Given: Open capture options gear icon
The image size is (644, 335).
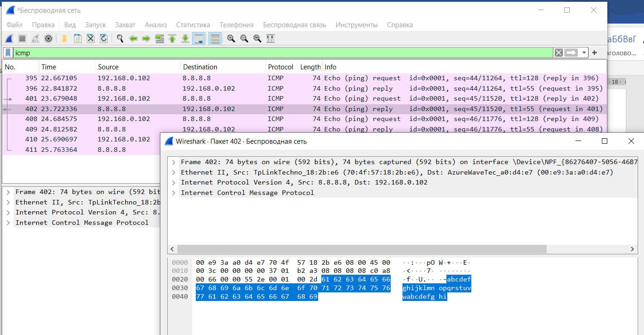Looking at the screenshot, I should click(x=48, y=39).
